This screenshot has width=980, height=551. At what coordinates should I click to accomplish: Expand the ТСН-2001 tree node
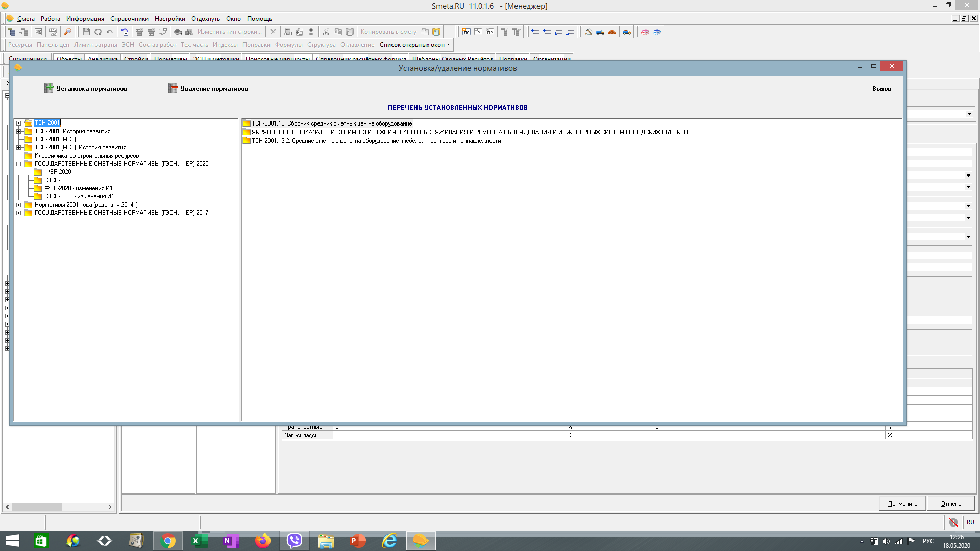click(19, 123)
